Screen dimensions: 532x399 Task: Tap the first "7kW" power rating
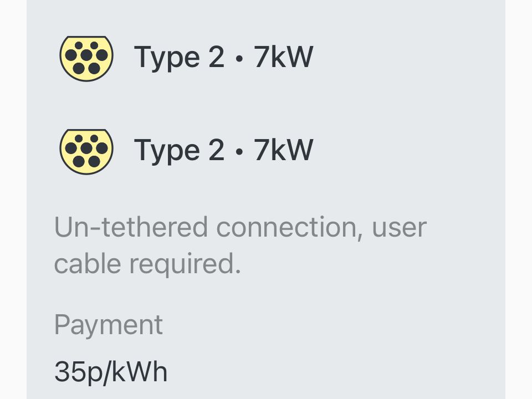pos(283,58)
